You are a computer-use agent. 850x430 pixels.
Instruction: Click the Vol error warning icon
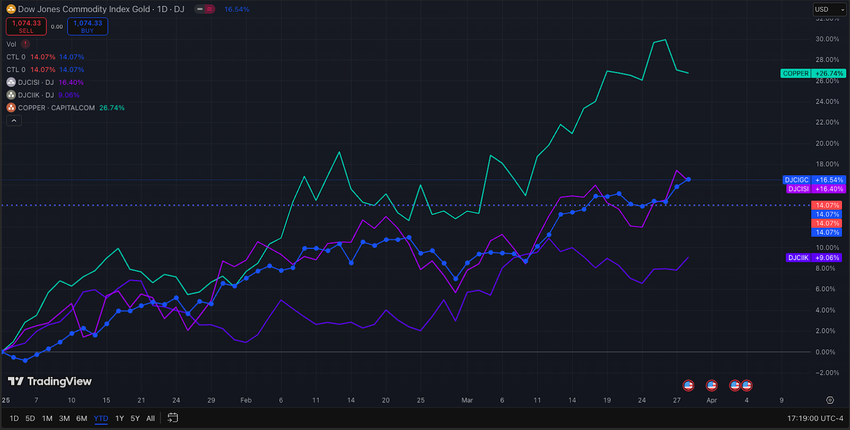tap(25, 44)
